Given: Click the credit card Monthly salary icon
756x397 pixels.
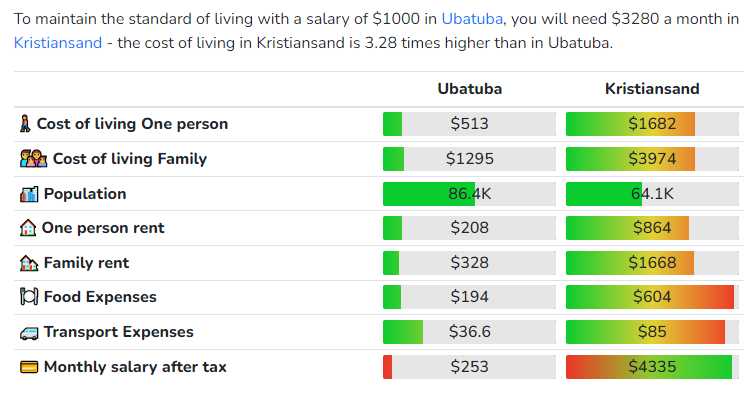Looking at the screenshot, I should (x=29, y=367).
